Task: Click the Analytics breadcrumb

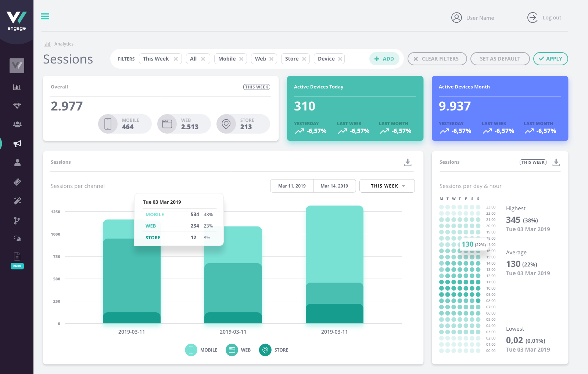Action: pos(64,44)
